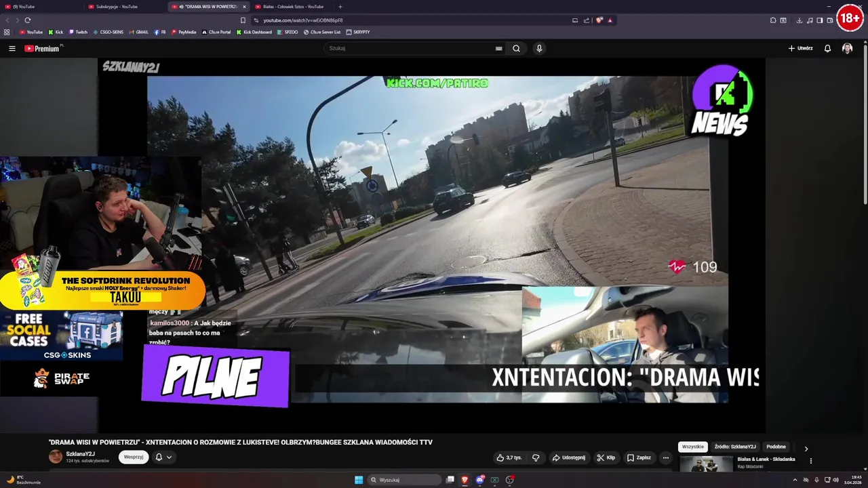The width and height of the screenshot is (868, 488).
Task: Click the YouTube Premium logo
Action: point(42,48)
